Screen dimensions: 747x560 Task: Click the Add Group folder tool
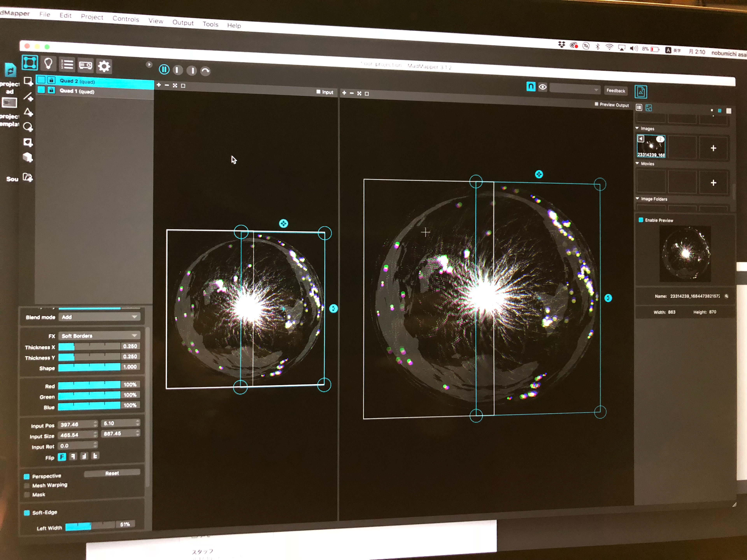tap(28, 177)
